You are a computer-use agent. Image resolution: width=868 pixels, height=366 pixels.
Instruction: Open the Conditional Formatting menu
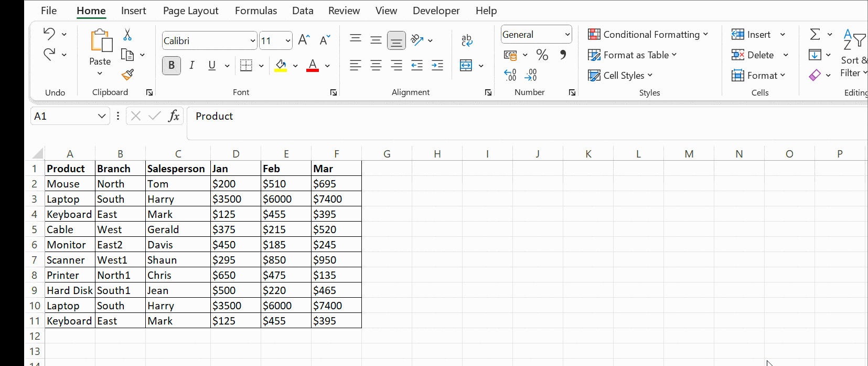coord(648,35)
